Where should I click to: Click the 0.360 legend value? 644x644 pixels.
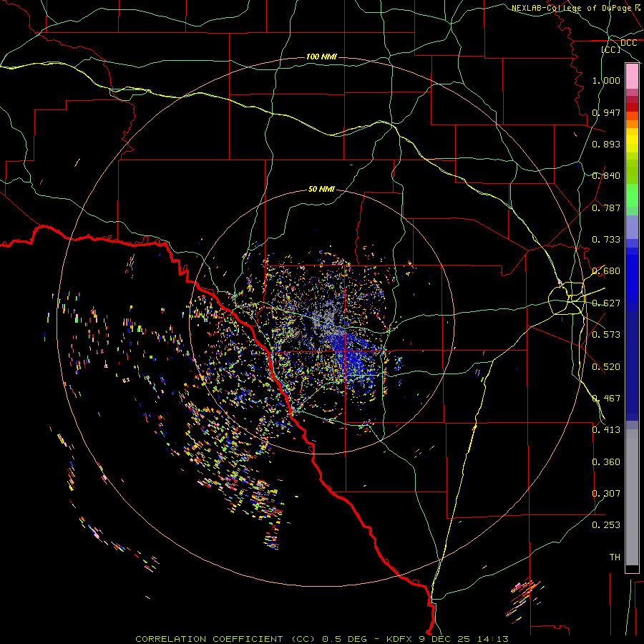[x=606, y=462]
